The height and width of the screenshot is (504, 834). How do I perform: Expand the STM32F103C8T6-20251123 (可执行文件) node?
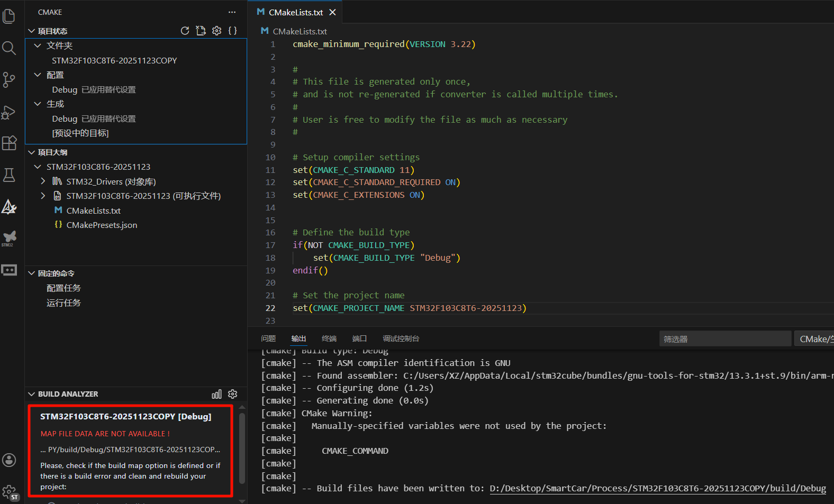[43, 196]
